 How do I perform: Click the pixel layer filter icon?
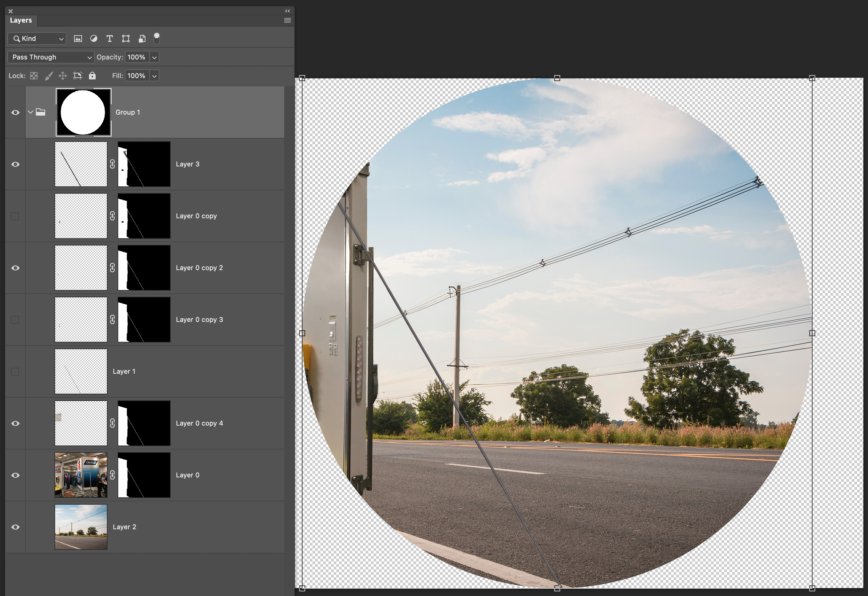78,39
